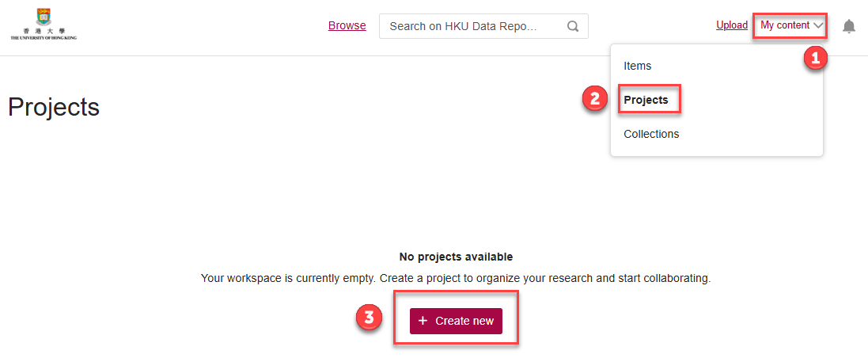Click the HKU crest logo
Screen dimensions: 868x358
click(43, 16)
